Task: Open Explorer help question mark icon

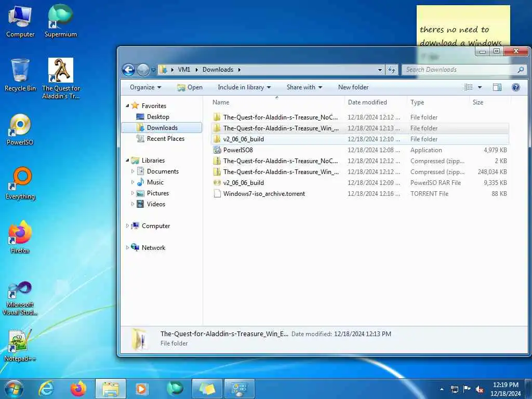Action: click(516, 87)
